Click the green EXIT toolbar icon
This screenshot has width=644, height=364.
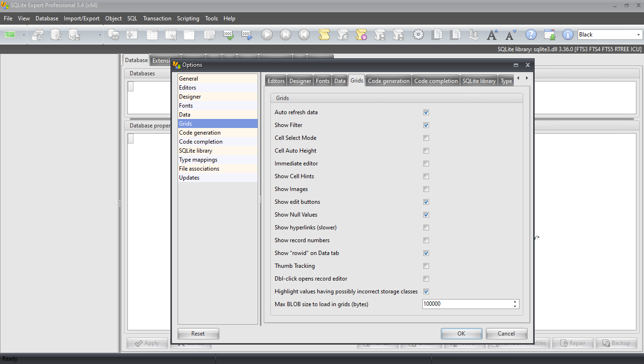10,35
